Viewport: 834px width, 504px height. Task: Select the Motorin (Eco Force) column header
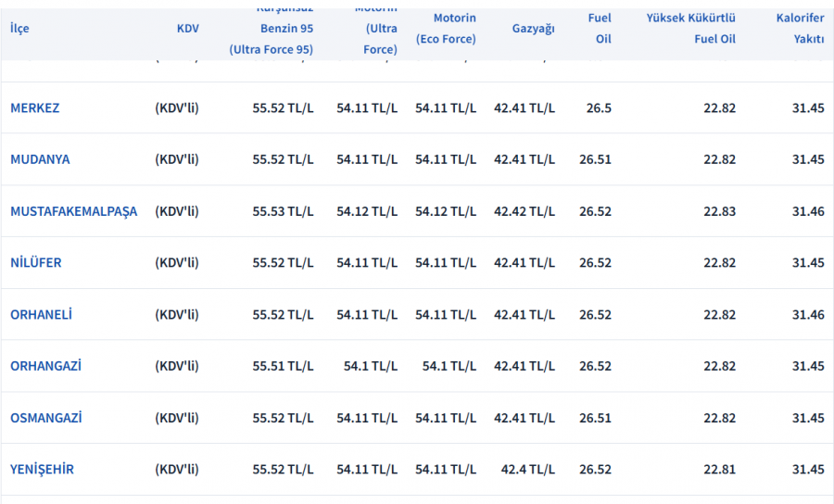coord(446,29)
